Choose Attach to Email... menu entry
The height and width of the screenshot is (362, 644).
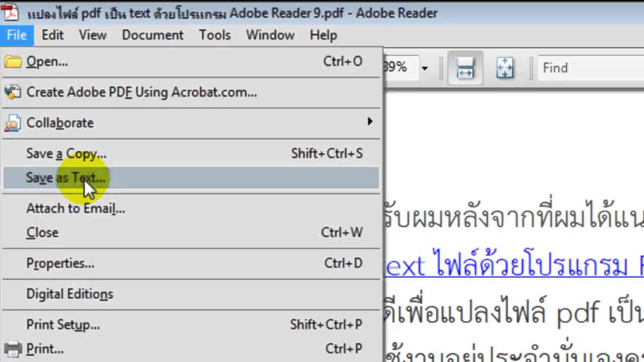click(x=191, y=208)
